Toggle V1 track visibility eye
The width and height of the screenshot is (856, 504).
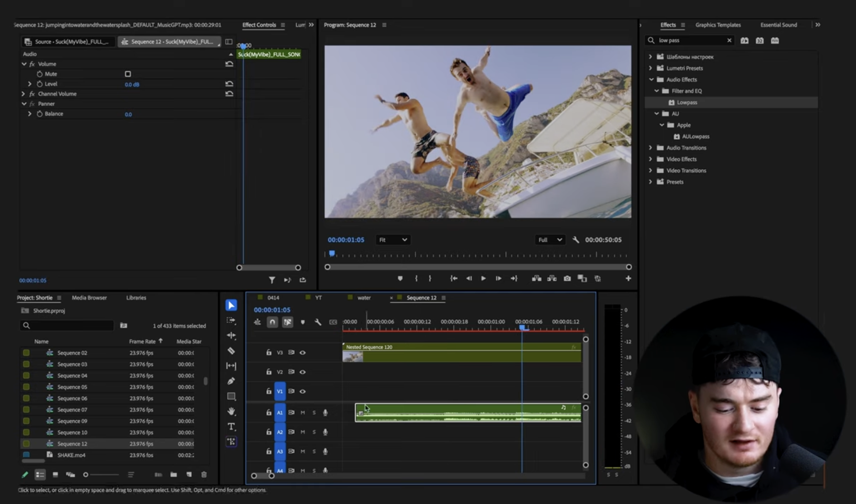coord(302,391)
